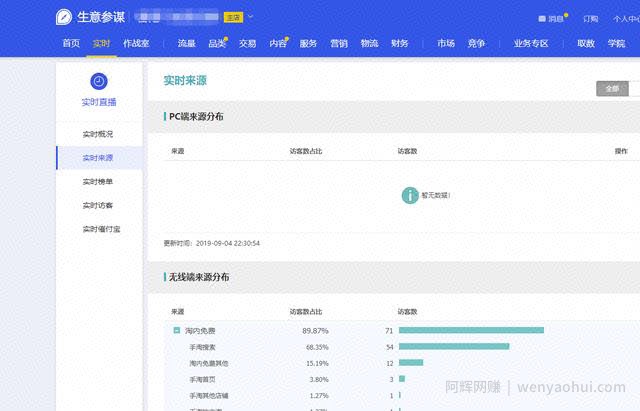Viewport: 640px width, 411px height.
Task: Click the PC端来源分布 section heading
Action: pyautogui.click(x=196, y=117)
